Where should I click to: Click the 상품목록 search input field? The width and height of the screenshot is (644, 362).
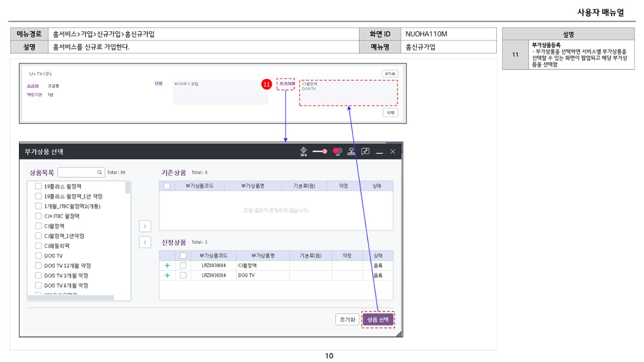point(82,173)
